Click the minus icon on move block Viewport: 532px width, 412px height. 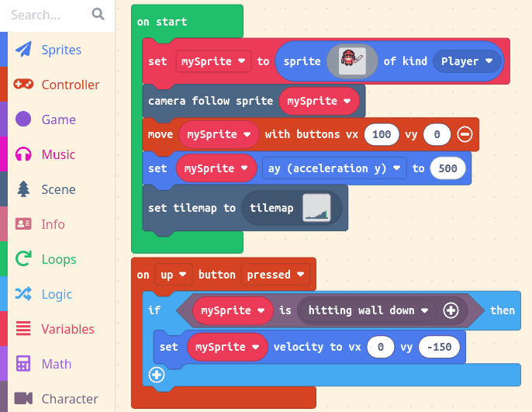tap(465, 135)
